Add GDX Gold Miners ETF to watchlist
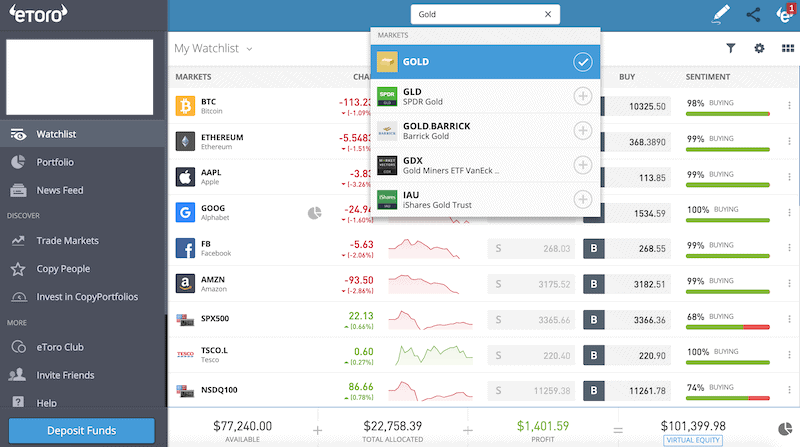 coord(583,165)
